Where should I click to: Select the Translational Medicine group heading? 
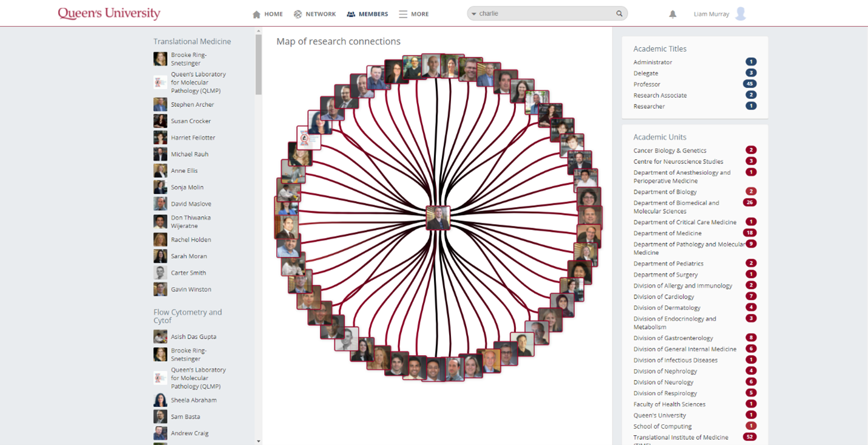pos(192,41)
